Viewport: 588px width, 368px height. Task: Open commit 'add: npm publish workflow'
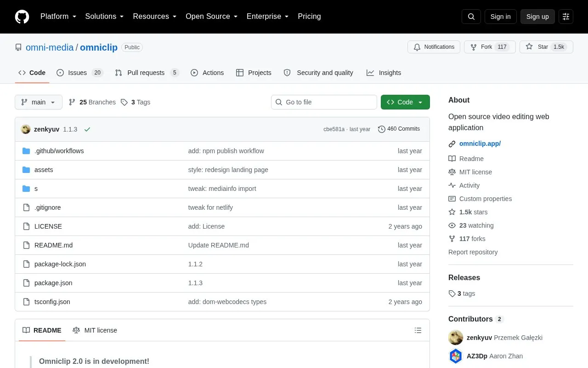(226, 151)
